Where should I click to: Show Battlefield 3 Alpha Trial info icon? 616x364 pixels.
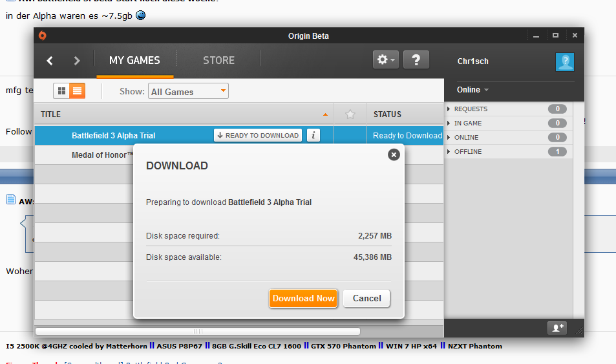(313, 135)
